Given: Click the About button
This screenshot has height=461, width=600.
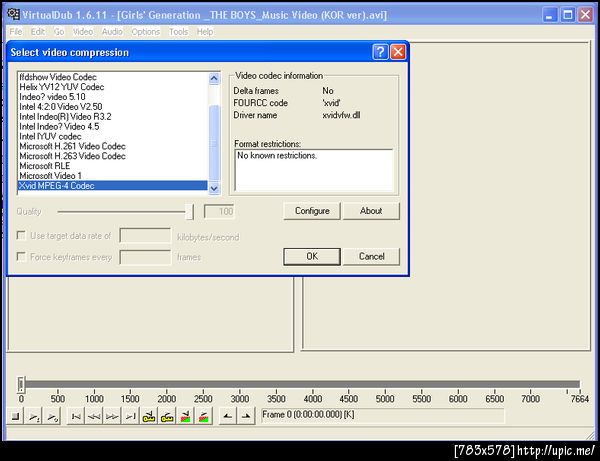Looking at the screenshot, I should pyautogui.click(x=371, y=211).
